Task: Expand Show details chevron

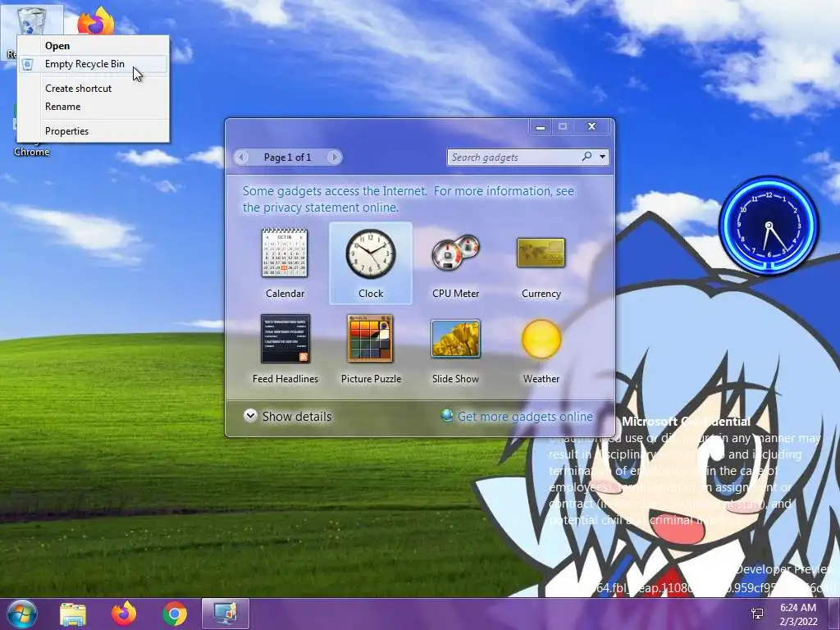Action: click(250, 416)
